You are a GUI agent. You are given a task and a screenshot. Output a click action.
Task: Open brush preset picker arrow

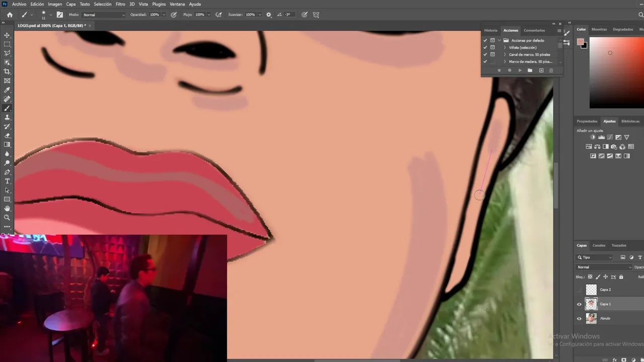point(50,15)
